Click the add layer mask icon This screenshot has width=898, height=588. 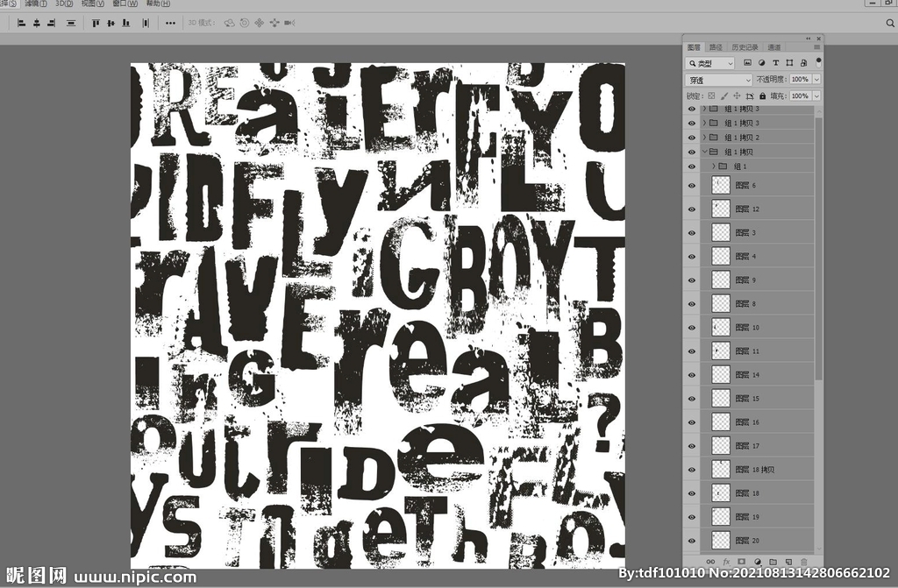(742, 563)
